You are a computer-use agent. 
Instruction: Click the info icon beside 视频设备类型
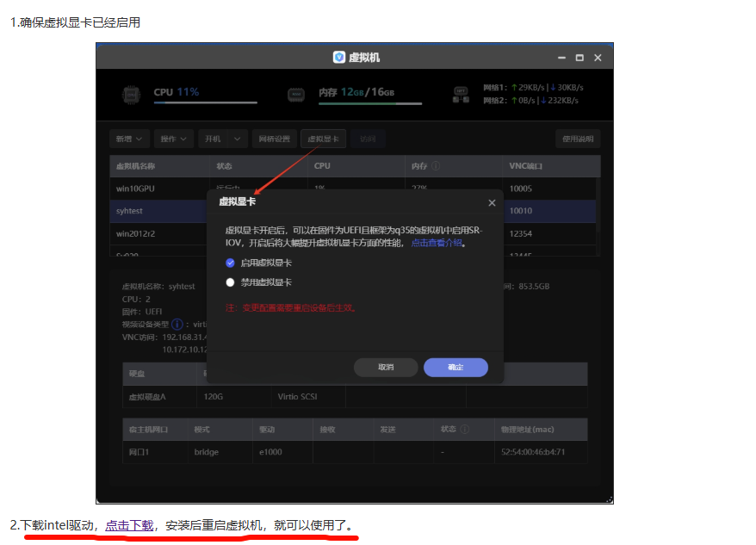click(x=177, y=324)
